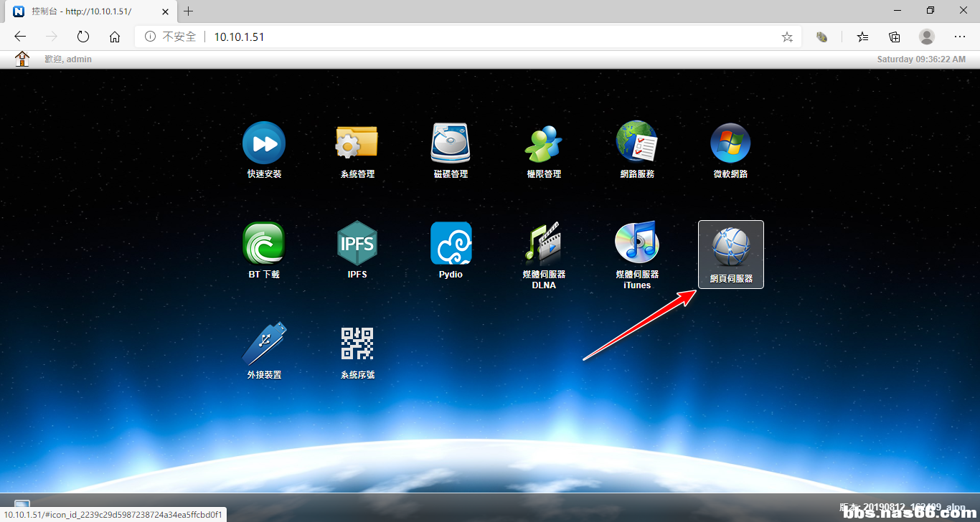Open the 快速安裝 quick install app
Viewport: 980px width, 522px height.
point(264,150)
